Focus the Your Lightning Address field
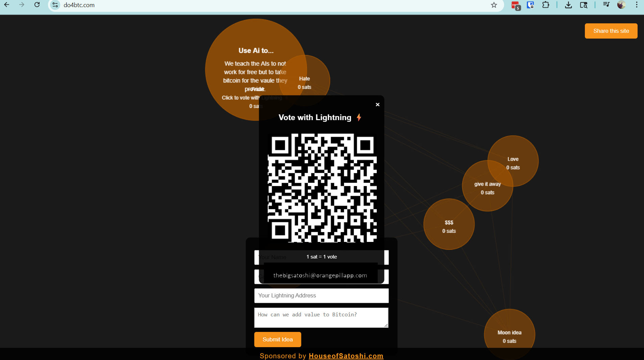 point(321,296)
